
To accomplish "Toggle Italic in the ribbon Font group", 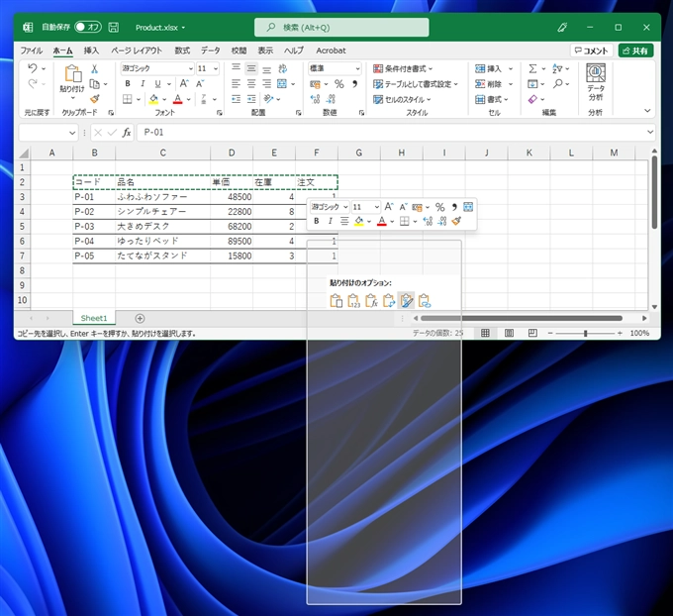I will (143, 84).
